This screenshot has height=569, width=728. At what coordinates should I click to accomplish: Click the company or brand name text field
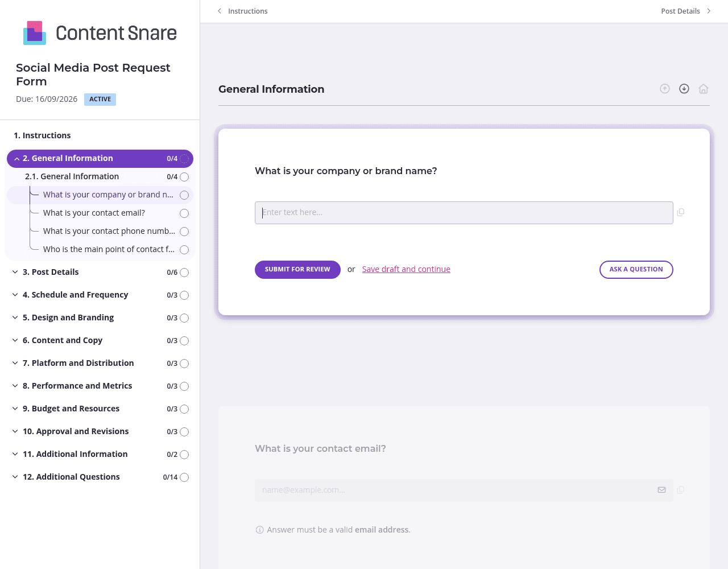(464, 213)
